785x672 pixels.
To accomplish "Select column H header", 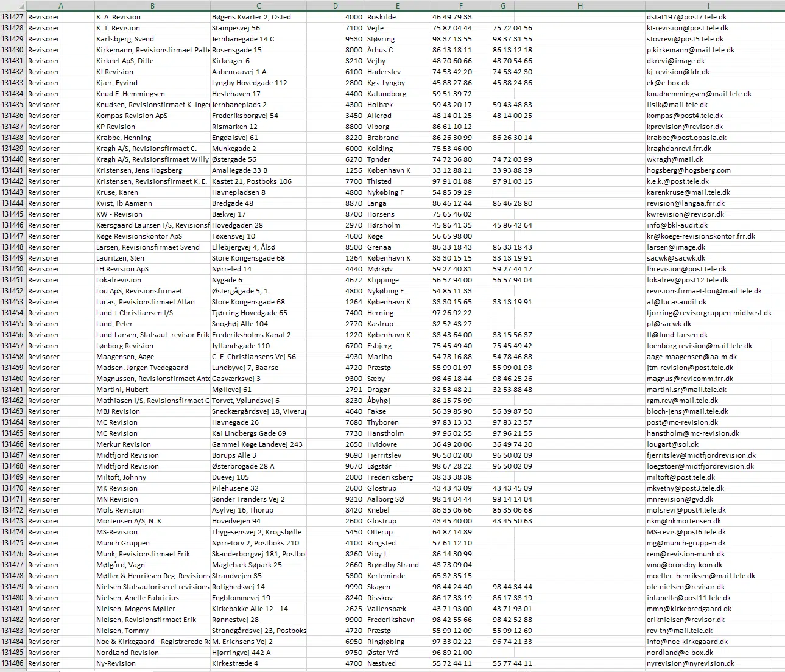I will (580, 6).
